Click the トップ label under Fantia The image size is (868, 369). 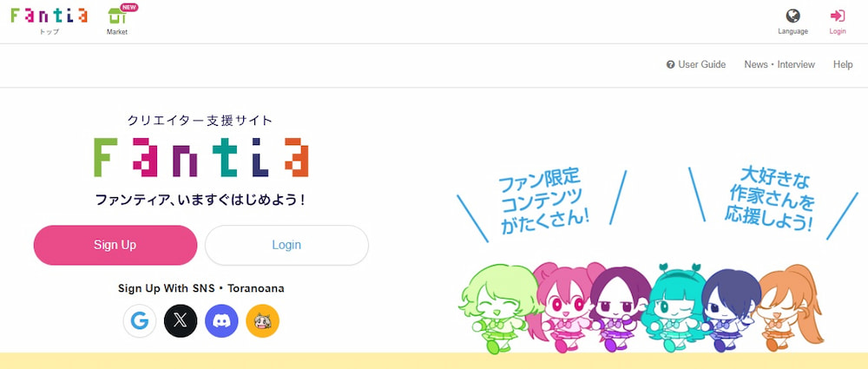point(49,31)
